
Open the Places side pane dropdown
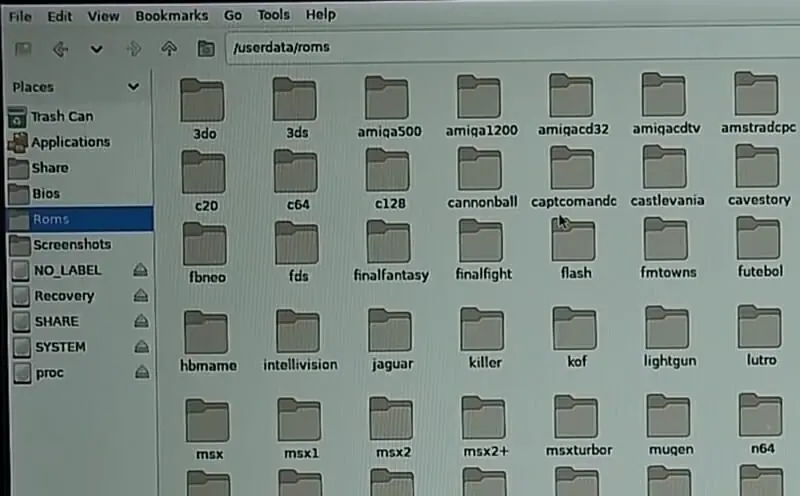coord(133,87)
